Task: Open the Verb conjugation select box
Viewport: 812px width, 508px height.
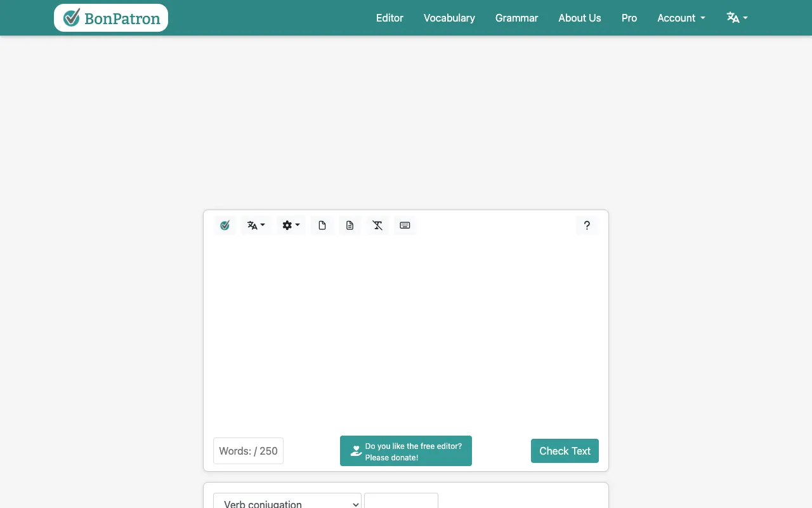Action: tap(287, 500)
